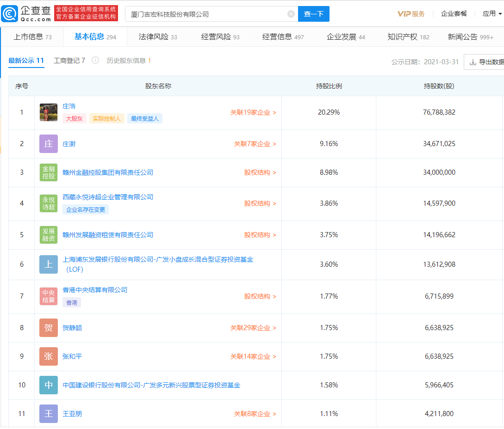Open shareholder 王亚朋 link
The image size is (504, 429).
(x=72, y=414)
